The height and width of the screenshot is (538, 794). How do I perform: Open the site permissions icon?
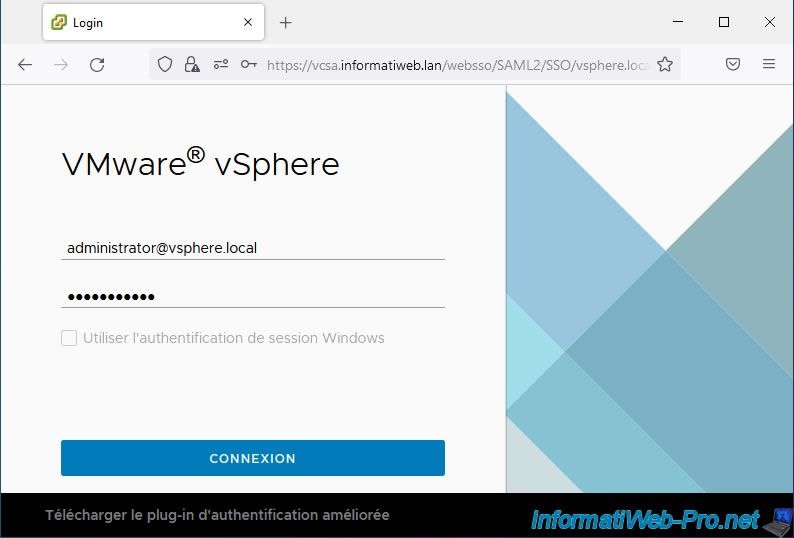click(x=221, y=64)
